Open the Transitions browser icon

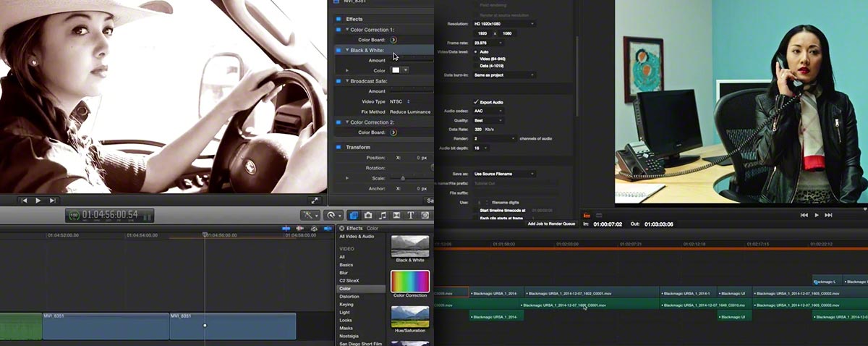coord(397,215)
